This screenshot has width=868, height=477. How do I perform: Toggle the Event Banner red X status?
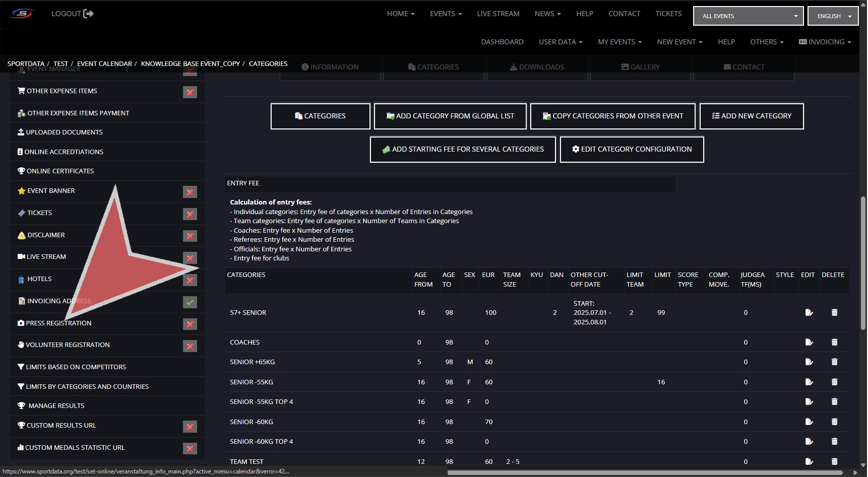pyautogui.click(x=190, y=192)
